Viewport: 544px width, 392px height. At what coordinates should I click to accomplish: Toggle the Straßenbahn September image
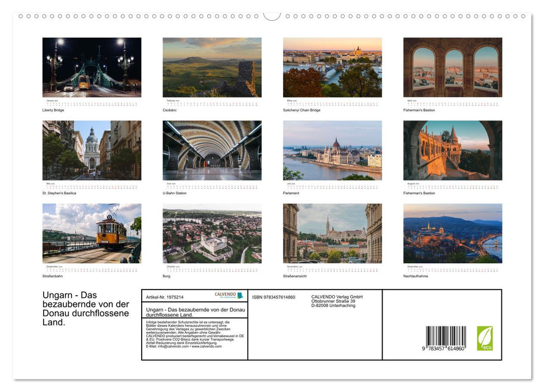click(91, 233)
